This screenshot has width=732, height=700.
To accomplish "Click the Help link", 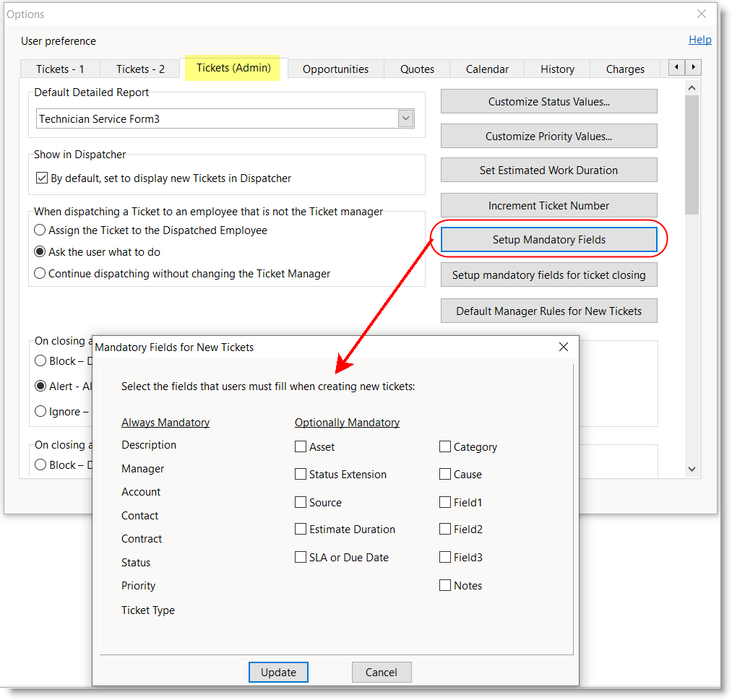I will (699, 40).
